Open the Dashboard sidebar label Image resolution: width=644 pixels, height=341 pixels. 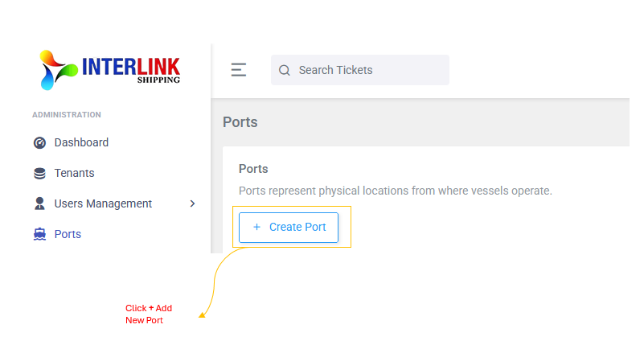(81, 142)
